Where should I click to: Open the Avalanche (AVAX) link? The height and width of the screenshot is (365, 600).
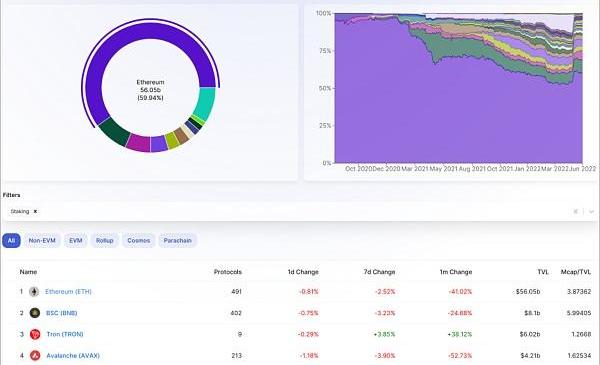(x=73, y=356)
